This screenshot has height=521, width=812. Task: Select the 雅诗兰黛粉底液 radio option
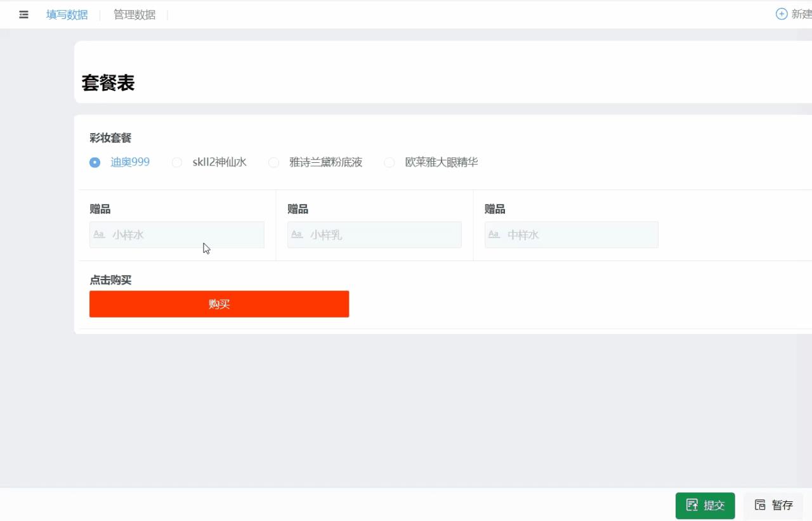pos(273,162)
